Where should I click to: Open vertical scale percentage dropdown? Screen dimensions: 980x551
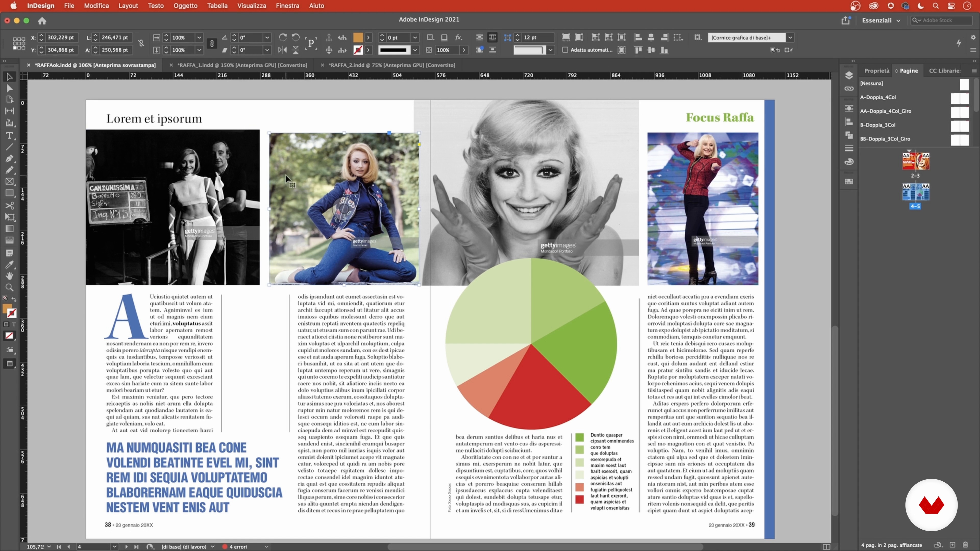199,50
